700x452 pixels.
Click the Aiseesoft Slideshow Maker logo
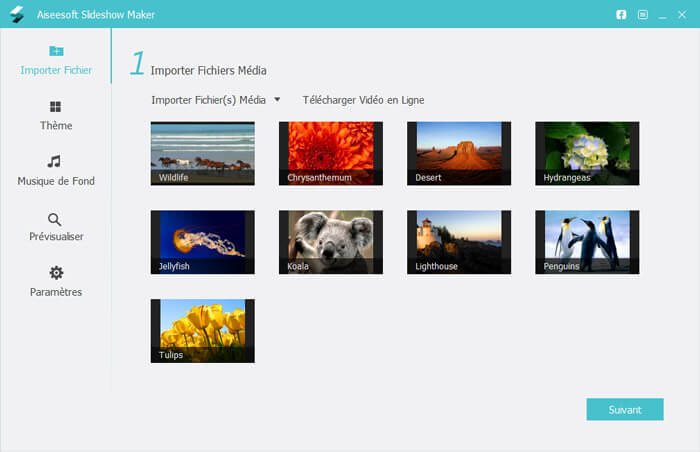coord(17,14)
